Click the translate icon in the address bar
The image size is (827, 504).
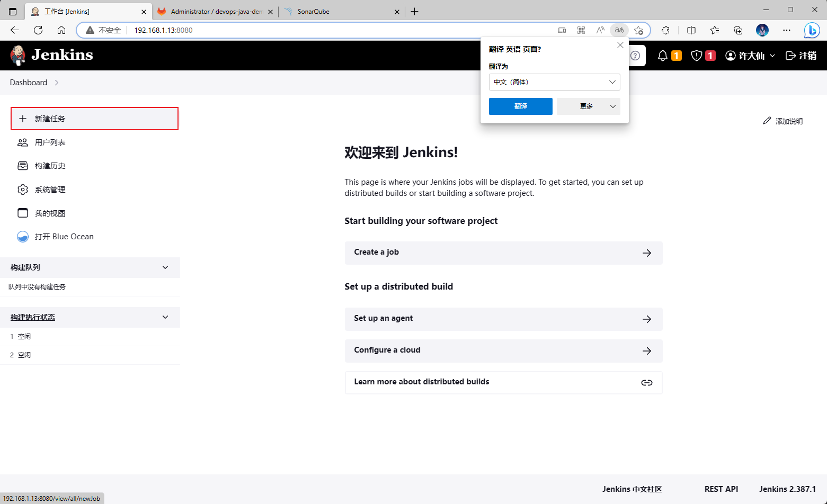619,30
